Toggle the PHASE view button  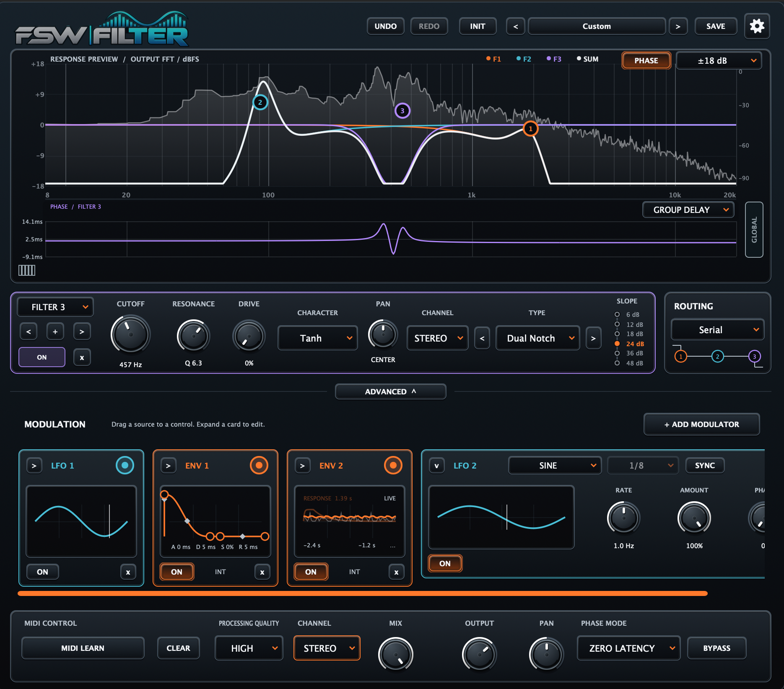pyautogui.click(x=646, y=60)
